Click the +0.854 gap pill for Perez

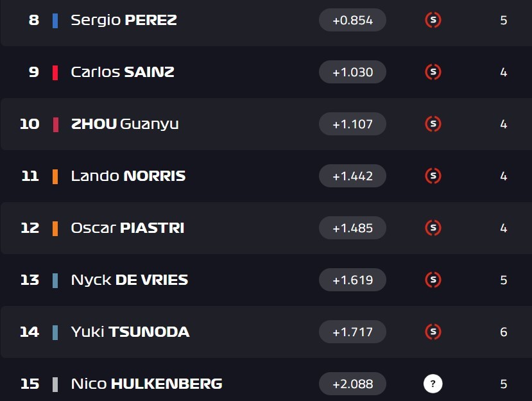tap(352, 20)
